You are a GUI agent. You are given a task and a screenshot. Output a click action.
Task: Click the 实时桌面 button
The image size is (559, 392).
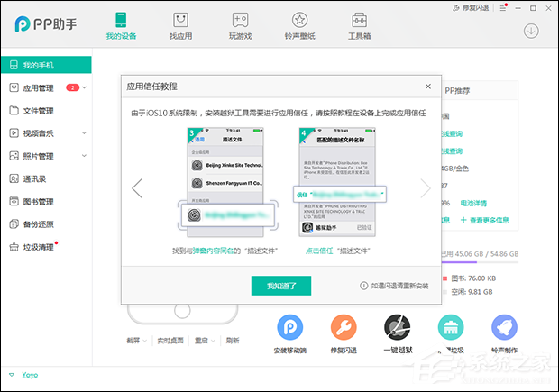point(170,341)
